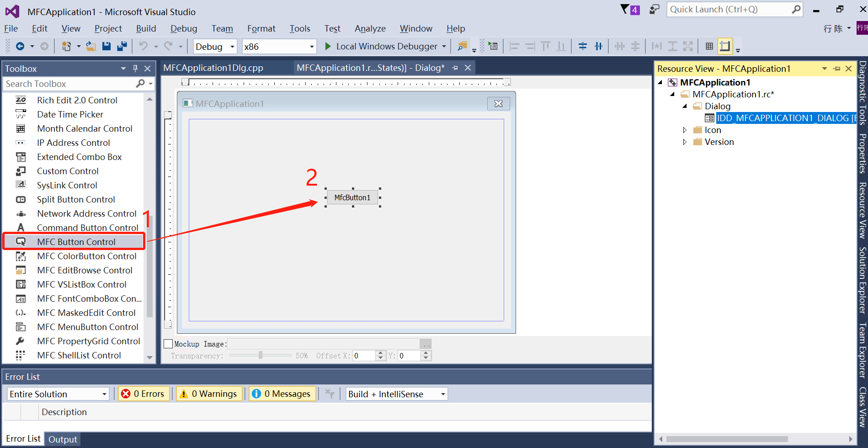Open the Debug configuration dropdown
This screenshot has width=868, height=448.
click(x=215, y=46)
